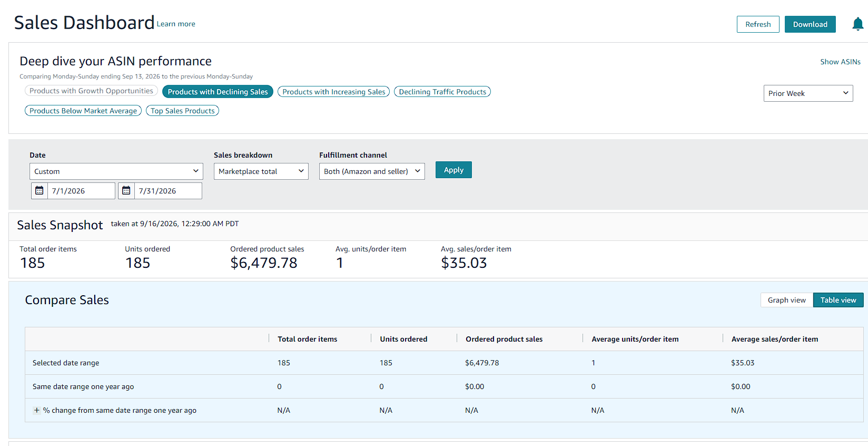This screenshot has width=868, height=446.
Task: Click the snapshot timestamp text
Action: [x=175, y=224]
